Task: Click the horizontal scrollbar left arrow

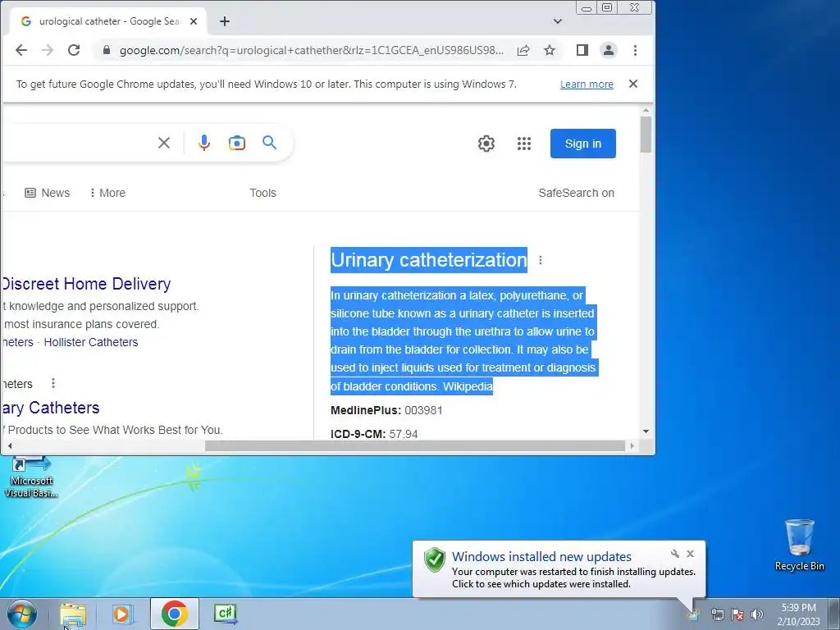Action: (10, 445)
